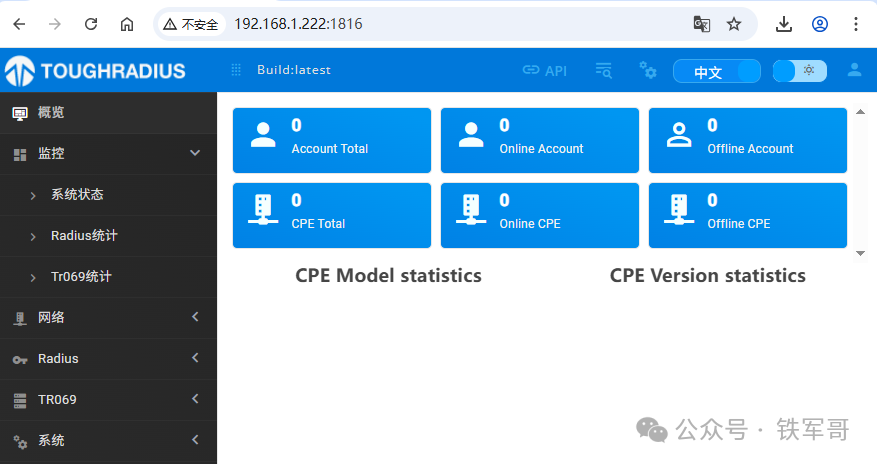Click the search list icon in header
877x464 pixels.
tap(603, 70)
